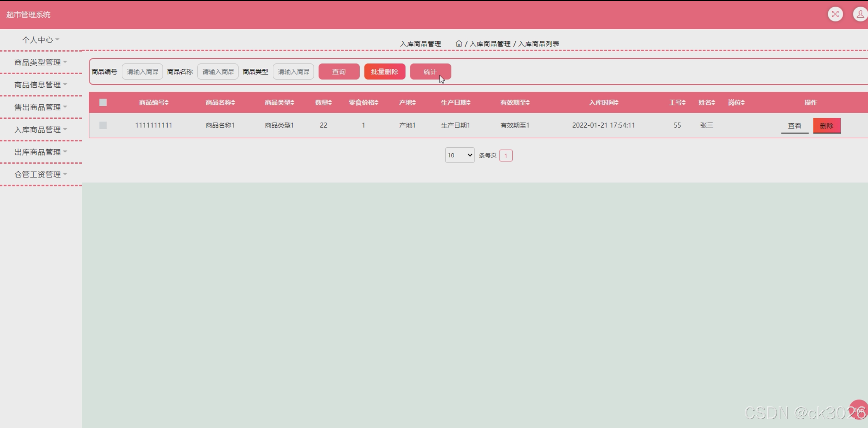
Task: Expand the 个人中心 menu
Action: click(x=40, y=40)
